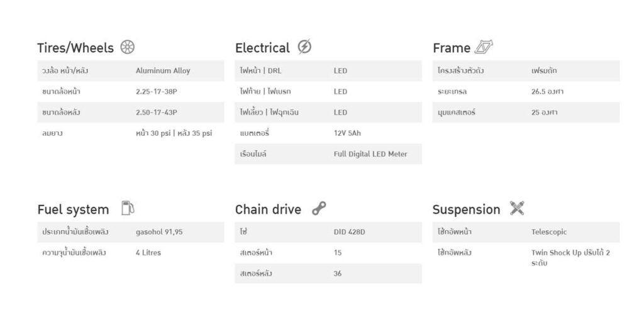Click the frame icon beside Frame heading

click(484, 47)
